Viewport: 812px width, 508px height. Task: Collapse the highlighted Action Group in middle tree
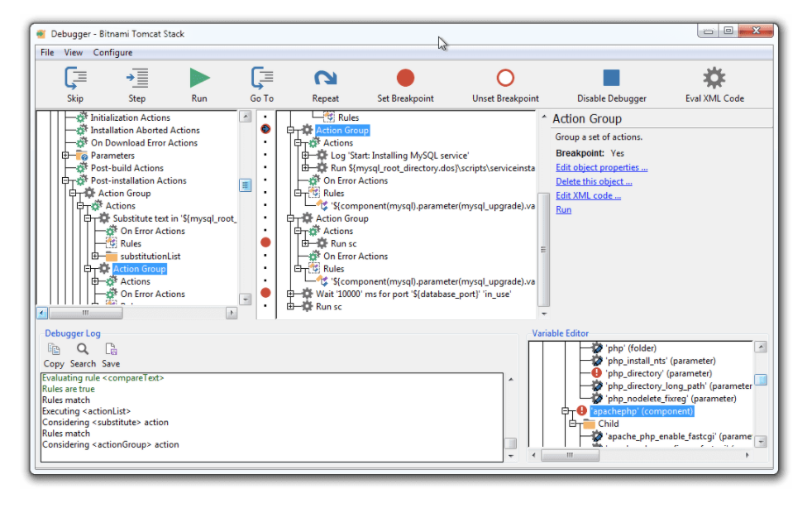point(290,130)
